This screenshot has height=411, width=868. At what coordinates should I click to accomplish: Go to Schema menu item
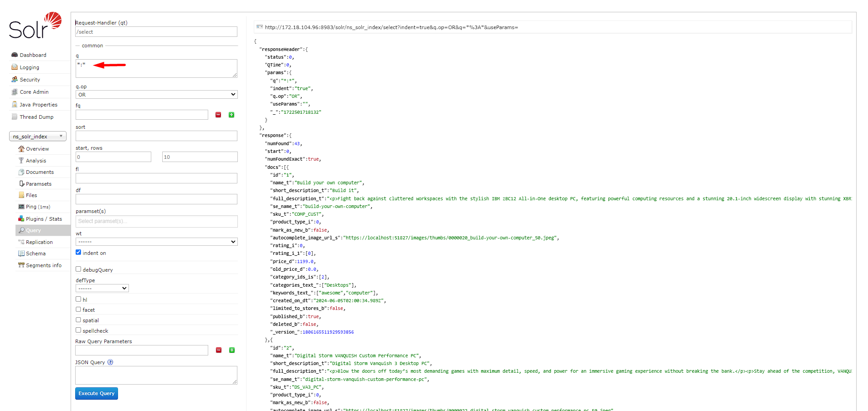[x=36, y=254]
